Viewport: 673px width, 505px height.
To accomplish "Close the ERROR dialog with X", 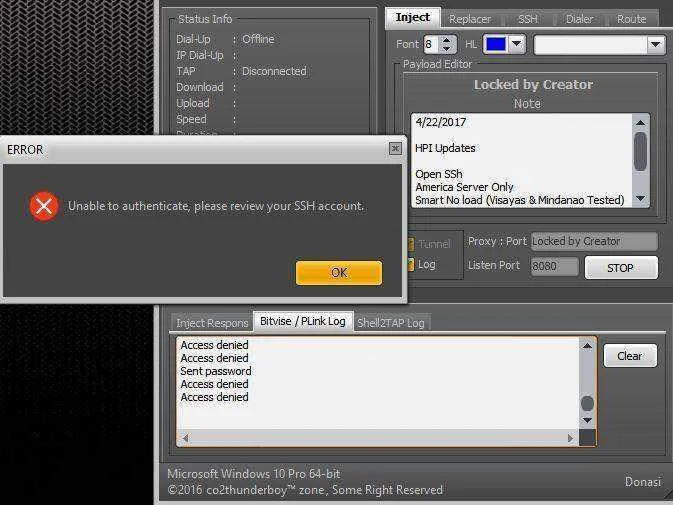I will pyautogui.click(x=395, y=148).
